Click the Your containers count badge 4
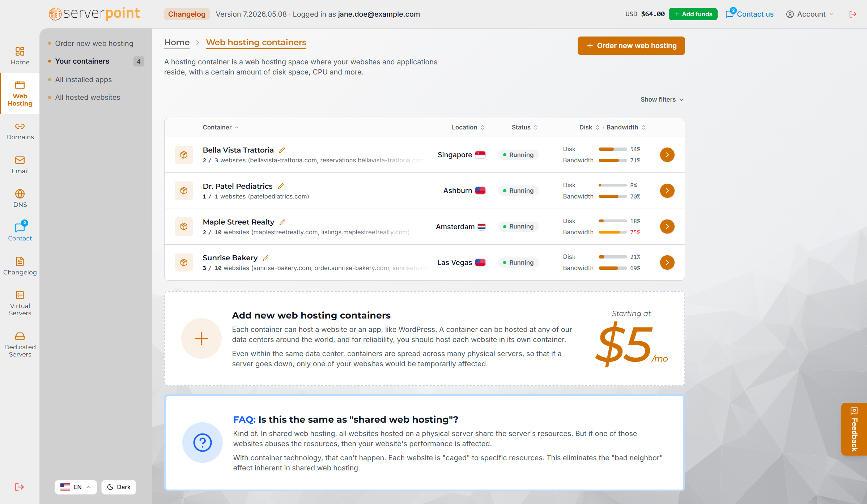 click(139, 61)
